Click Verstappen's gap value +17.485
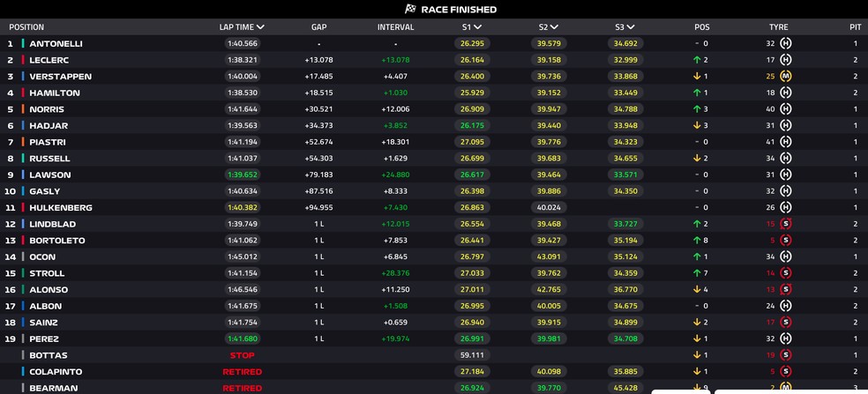 click(318, 77)
